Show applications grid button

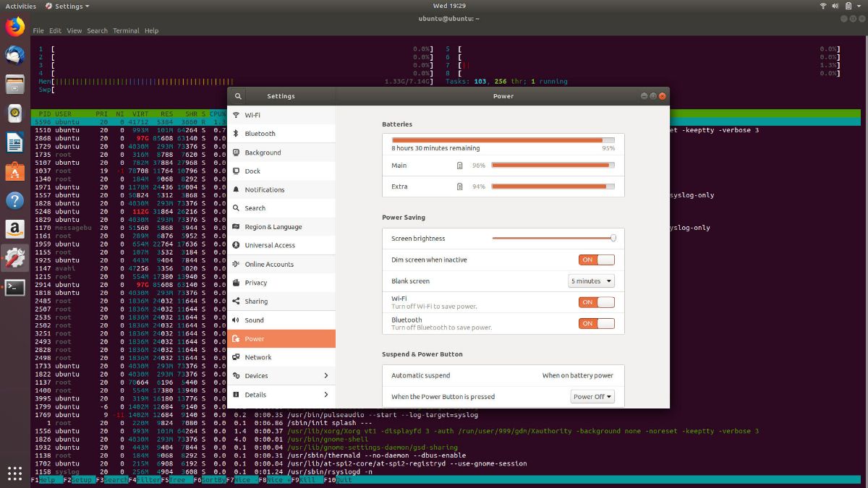14,473
